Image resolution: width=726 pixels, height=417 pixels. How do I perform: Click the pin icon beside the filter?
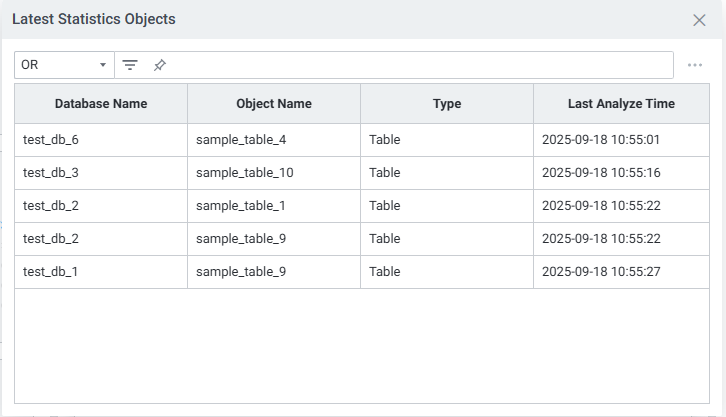tap(160, 65)
